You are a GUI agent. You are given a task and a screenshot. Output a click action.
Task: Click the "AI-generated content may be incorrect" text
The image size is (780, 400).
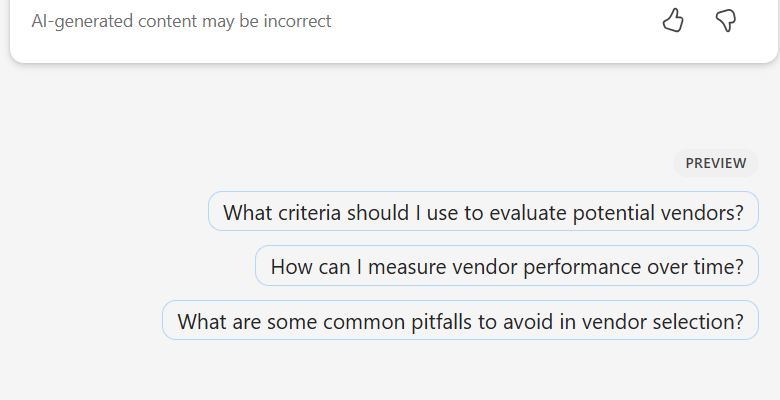tap(181, 21)
